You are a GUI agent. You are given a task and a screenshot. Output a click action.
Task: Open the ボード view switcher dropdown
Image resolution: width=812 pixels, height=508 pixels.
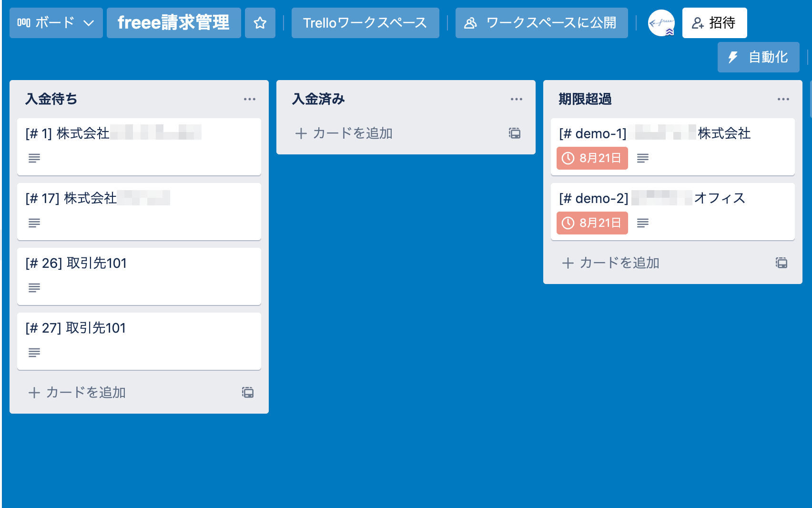click(x=56, y=23)
